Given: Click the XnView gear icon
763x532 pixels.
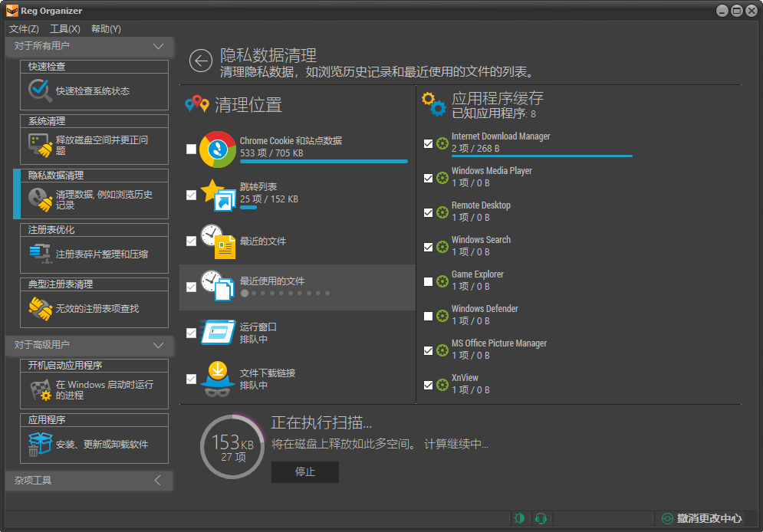Looking at the screenshot, I should click(x=442, y=385).
